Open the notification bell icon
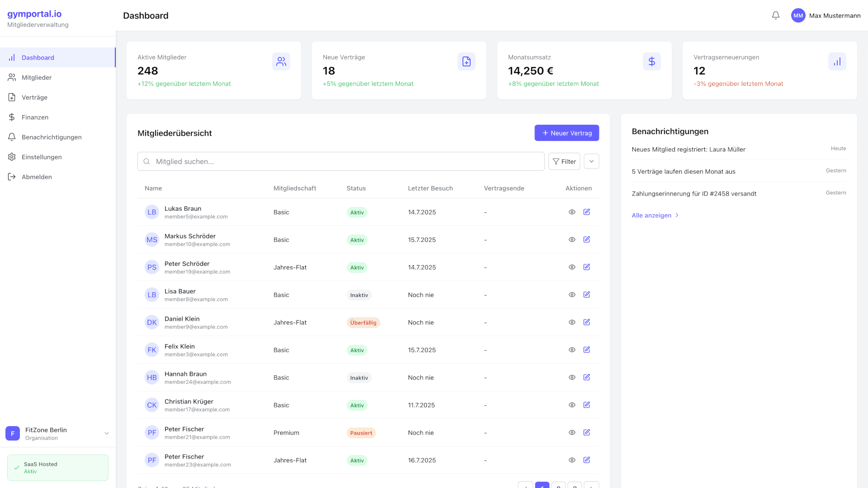 (775, 15)
